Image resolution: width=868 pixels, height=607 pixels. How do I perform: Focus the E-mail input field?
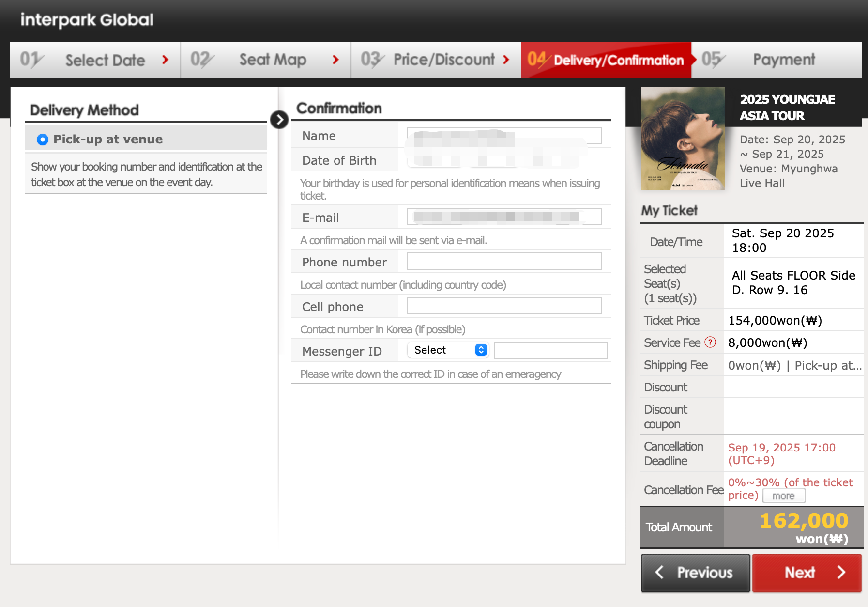[504, 217]
